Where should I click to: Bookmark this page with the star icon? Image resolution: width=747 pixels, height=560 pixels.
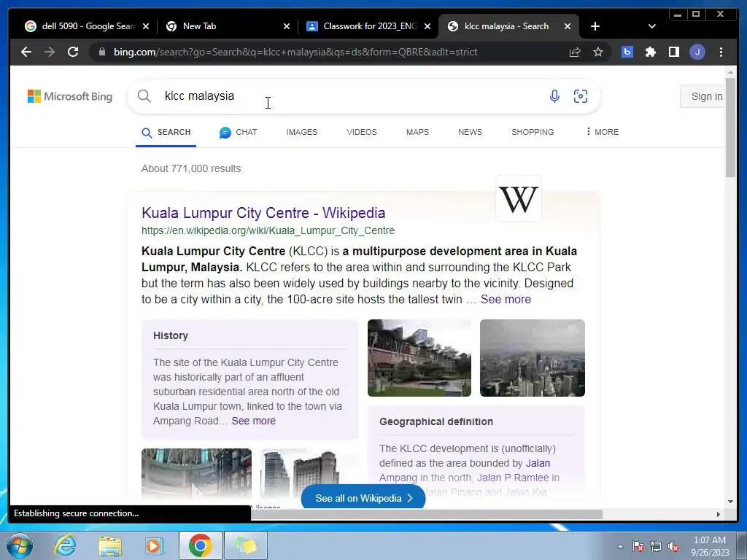(598, 52)
